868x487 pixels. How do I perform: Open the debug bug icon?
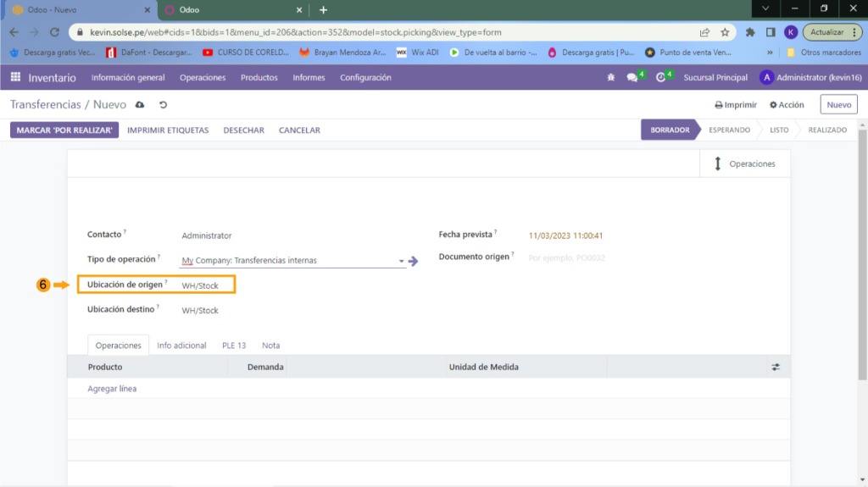coord(610,78)
